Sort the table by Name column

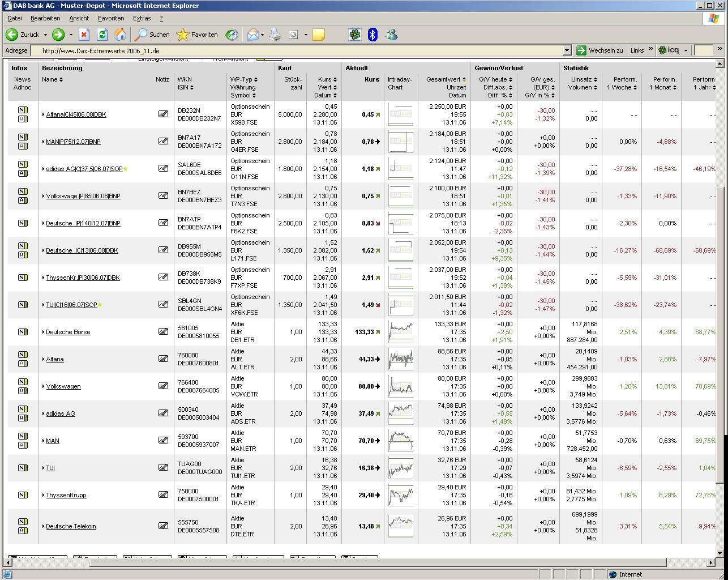tap(52, 79)
